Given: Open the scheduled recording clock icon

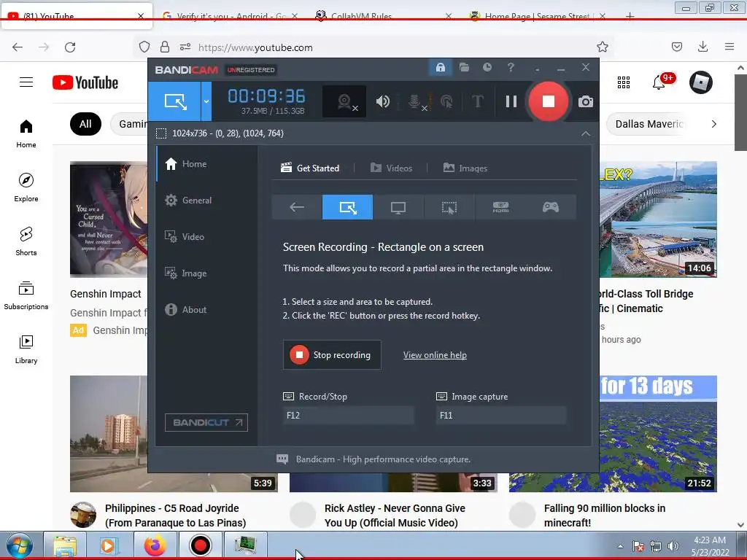Looking at the screenshot, I should [487, 68].
